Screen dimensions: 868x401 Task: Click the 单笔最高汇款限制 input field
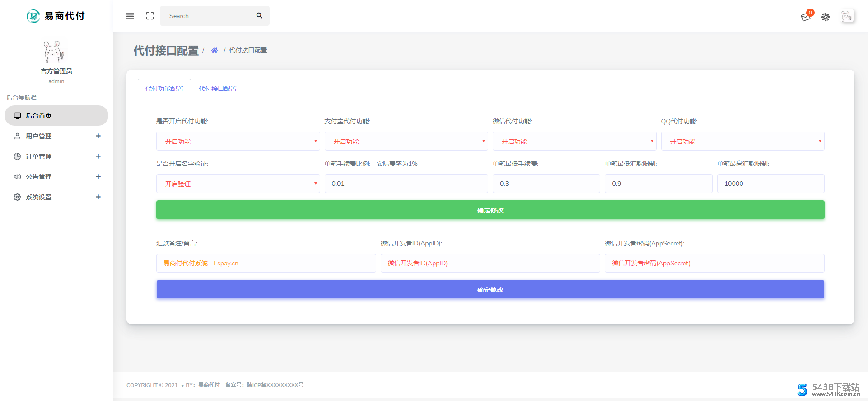pos(770,184)
